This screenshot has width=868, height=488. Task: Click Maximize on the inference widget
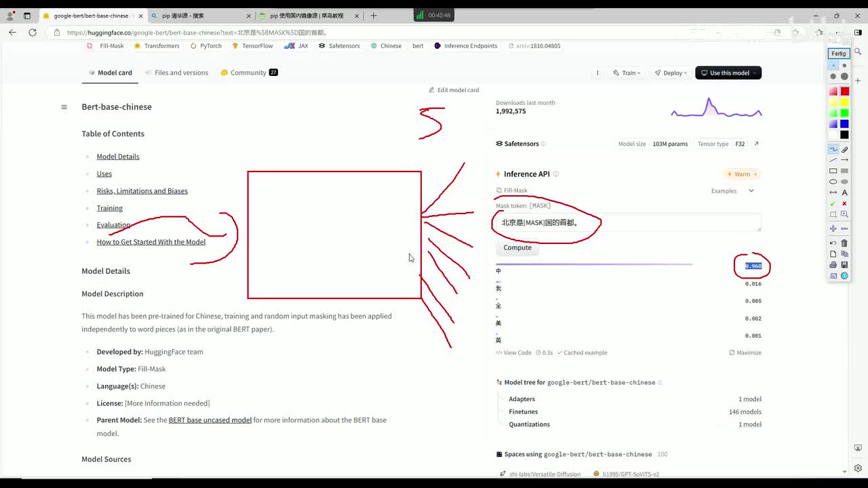[x=745, y=352]
